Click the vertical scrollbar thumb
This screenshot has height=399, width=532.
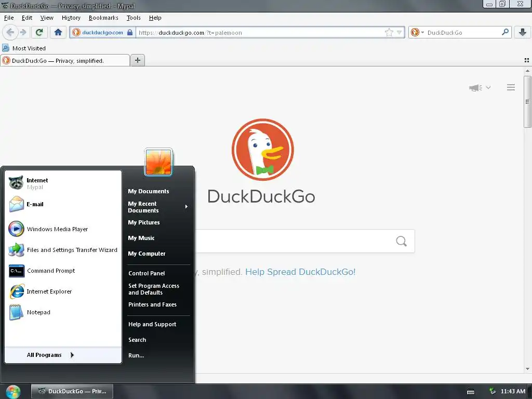point(527,102)
